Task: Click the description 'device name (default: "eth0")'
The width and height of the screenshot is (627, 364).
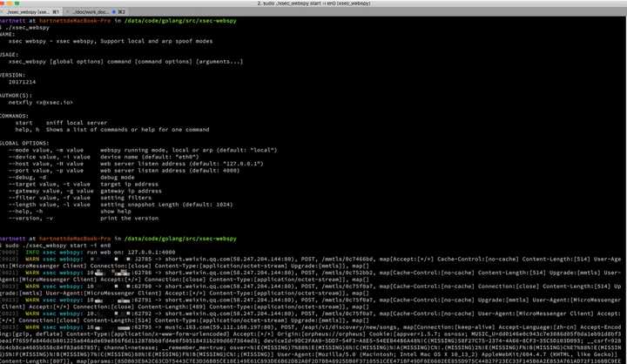Action: 150,157
